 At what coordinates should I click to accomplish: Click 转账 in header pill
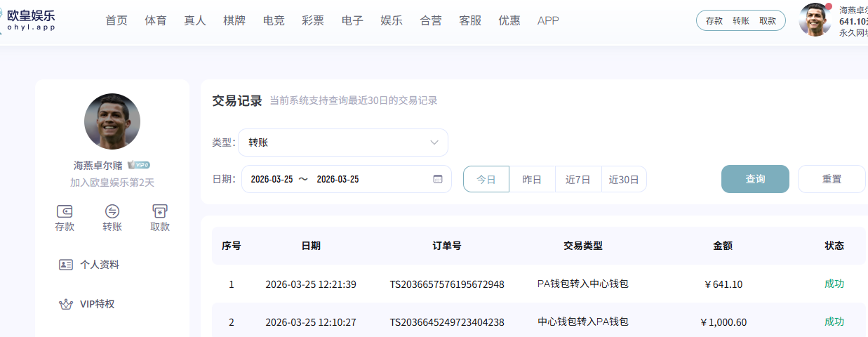[x=741, y=20]
